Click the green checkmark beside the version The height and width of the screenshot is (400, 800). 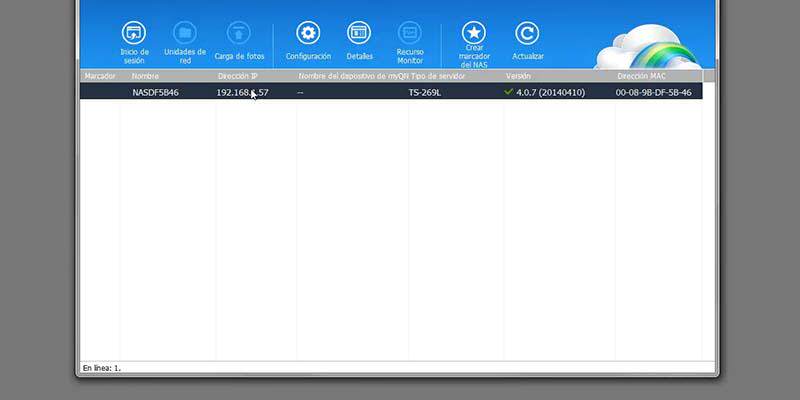click(508, 92)
